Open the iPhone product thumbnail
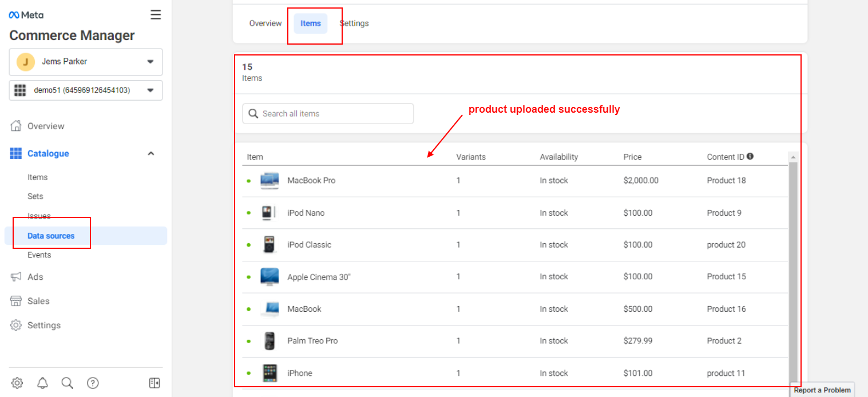The height and width of the screenshot is (397, 868). coord(269,373)
